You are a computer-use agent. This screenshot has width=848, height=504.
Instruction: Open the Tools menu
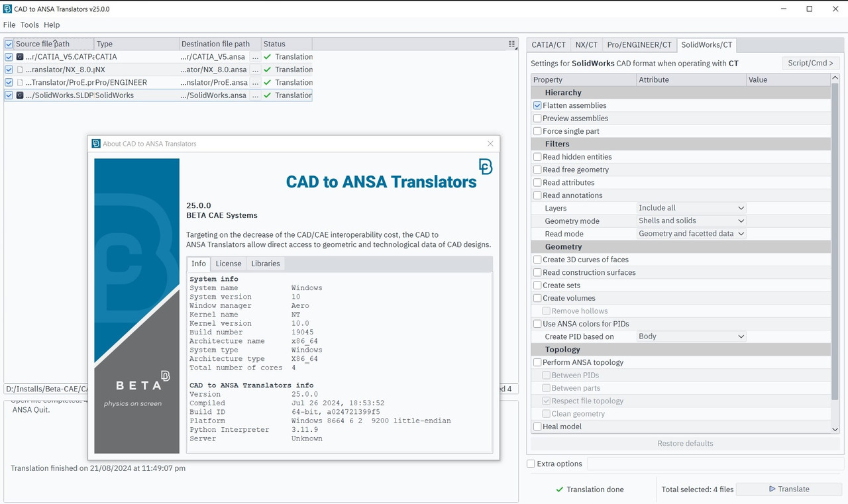pyautogui.click(x=29, y=25)
